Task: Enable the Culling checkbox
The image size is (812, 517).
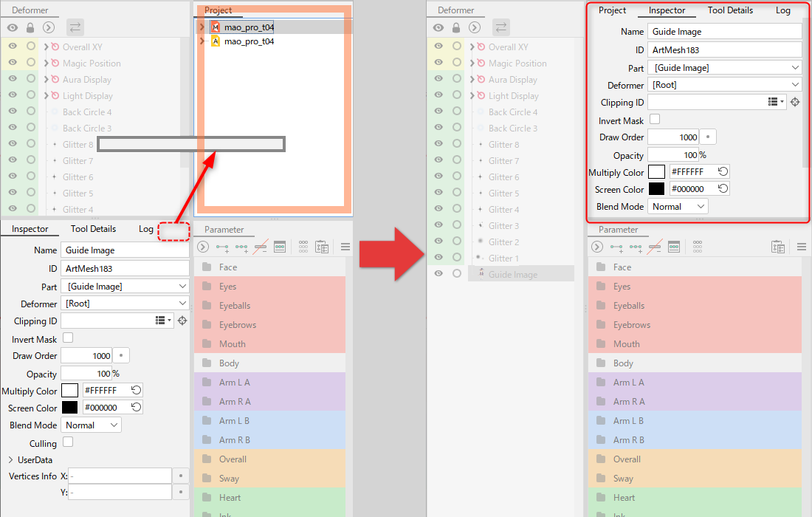Action: pyautogui.click(x=68, y=442)
